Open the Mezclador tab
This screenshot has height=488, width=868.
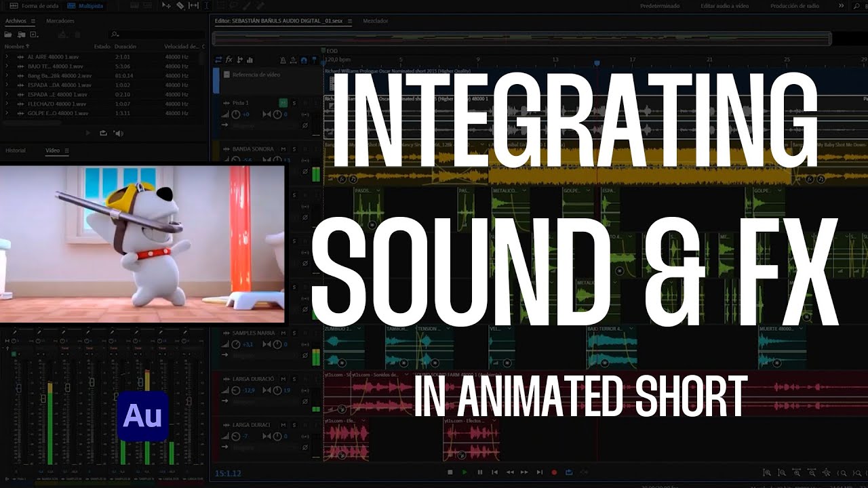click(376, 21)
